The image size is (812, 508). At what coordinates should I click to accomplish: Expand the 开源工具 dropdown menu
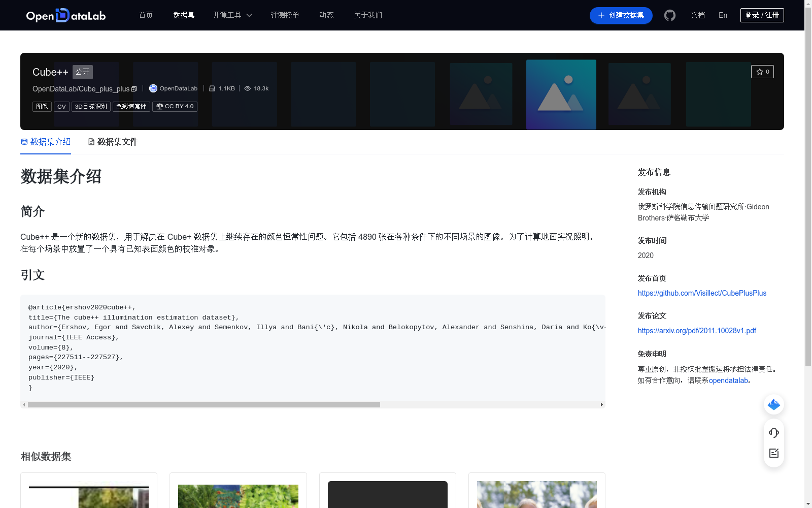(x=232, y=15)
